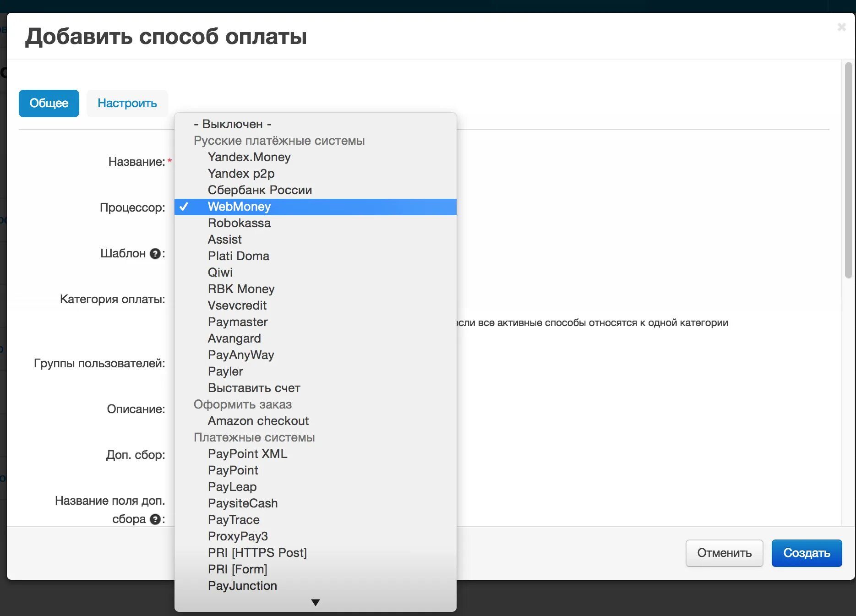Select Payler processor
The width and height of the screenshot is (856, 616).
[x=316, y=371]
